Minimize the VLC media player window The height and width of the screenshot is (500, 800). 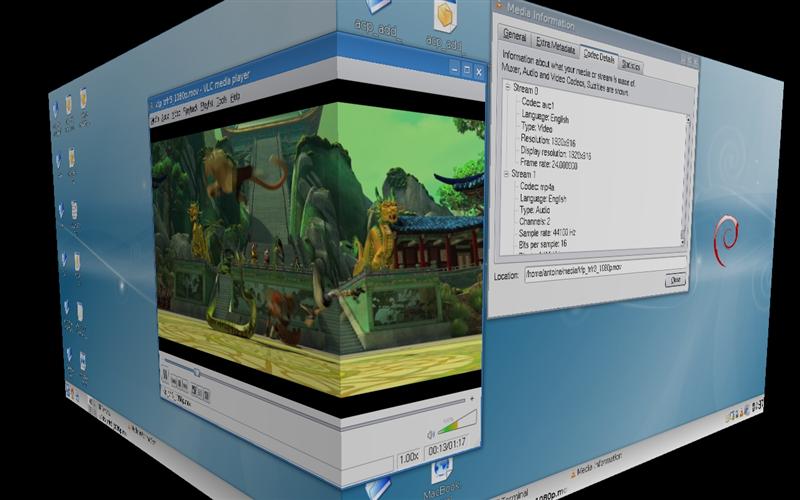pyautogui.click(x=455, y=68)
